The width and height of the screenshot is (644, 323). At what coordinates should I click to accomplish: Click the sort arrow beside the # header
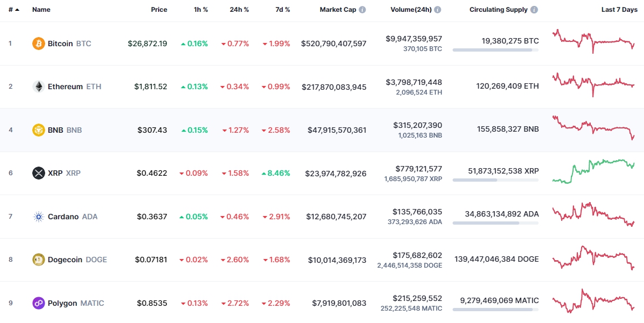point(17,10)
